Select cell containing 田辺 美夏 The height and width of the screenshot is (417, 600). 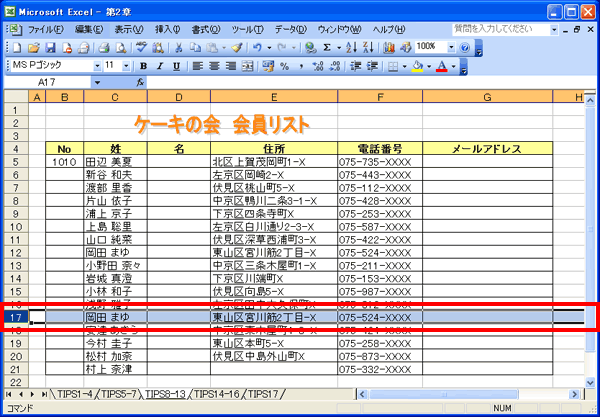116,162
